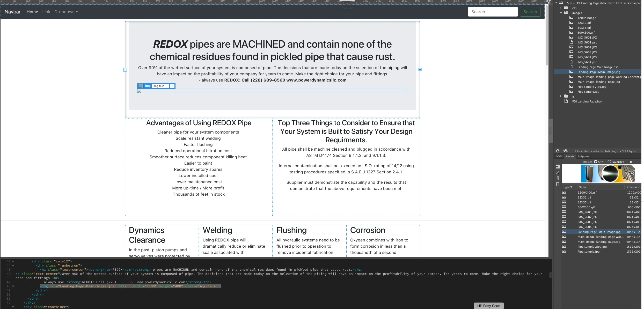
Task: Select the Favorites images radio button
Action: pyautogui.click(x=609, y=162)
